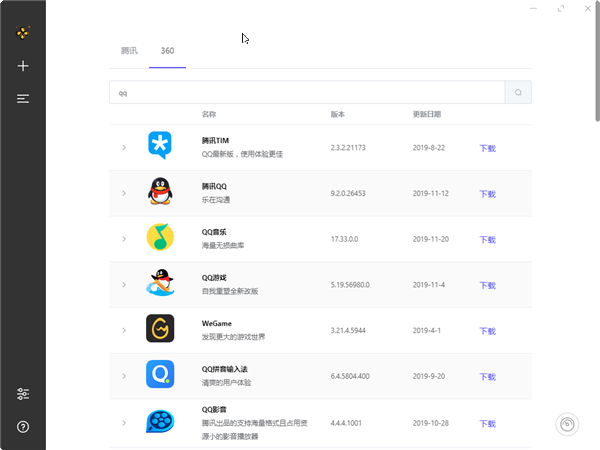This screenshot has width=600, height=450.
Task: Click the QQ拼音输入法 app icon
Action: click(x=160, y=374)
